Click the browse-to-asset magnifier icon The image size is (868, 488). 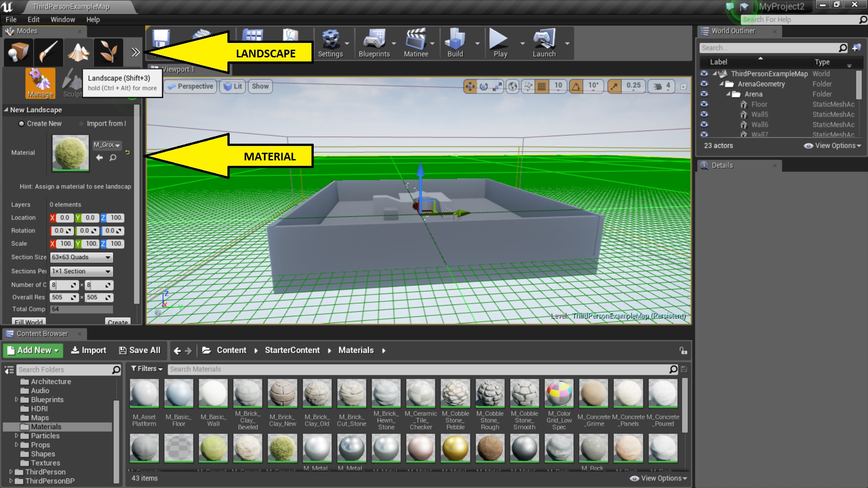click(113, 158)
